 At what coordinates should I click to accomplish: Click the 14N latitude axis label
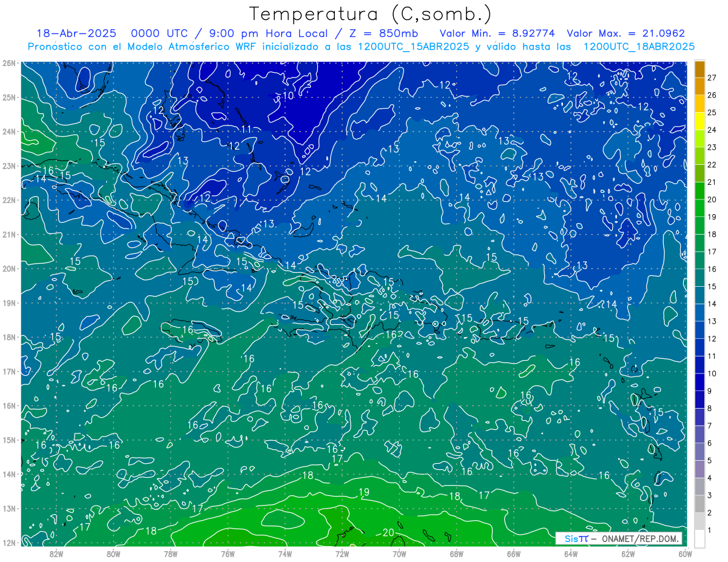coord(9,474)
